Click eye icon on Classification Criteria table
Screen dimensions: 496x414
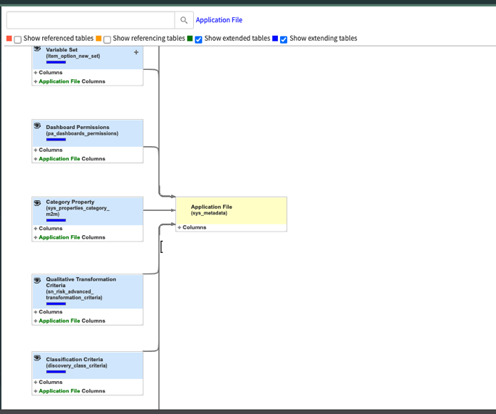coord(37,358)
